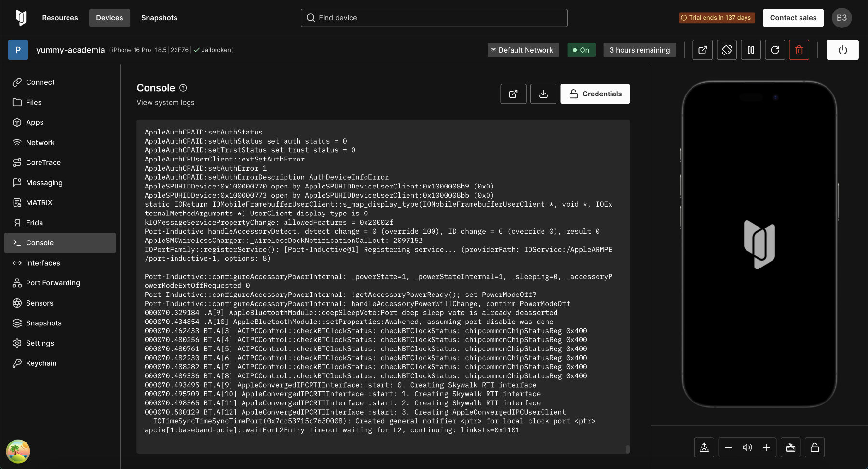Screen dimensions: 868x469
Task: Open the B3 user account menu
Action: pyautogui.click(x=841, y=18)
